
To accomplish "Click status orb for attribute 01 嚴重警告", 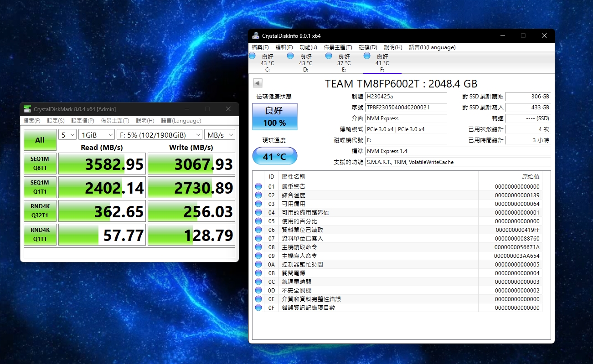I will tap(258, 186).
